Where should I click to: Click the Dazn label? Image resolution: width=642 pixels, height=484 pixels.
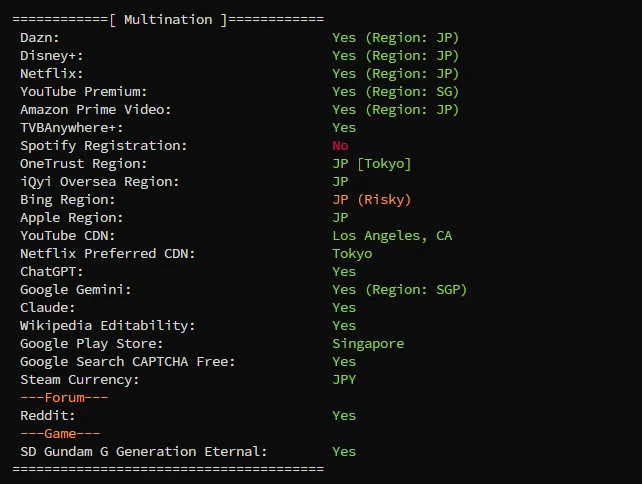(40, 37)
